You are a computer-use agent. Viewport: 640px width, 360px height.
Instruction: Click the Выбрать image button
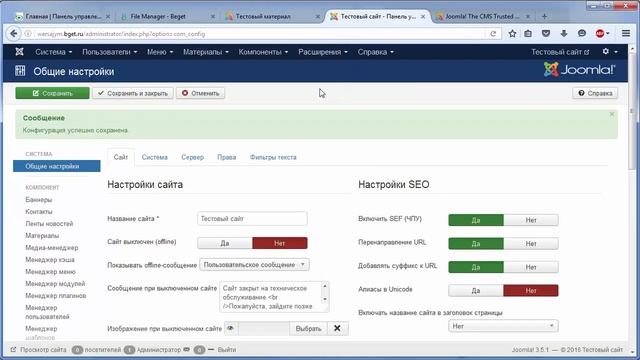(x=308, y=328)
